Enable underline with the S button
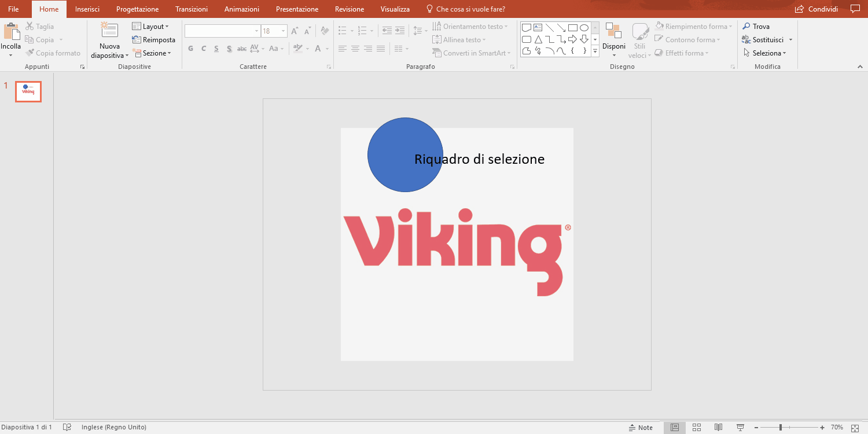 (216, 49)
